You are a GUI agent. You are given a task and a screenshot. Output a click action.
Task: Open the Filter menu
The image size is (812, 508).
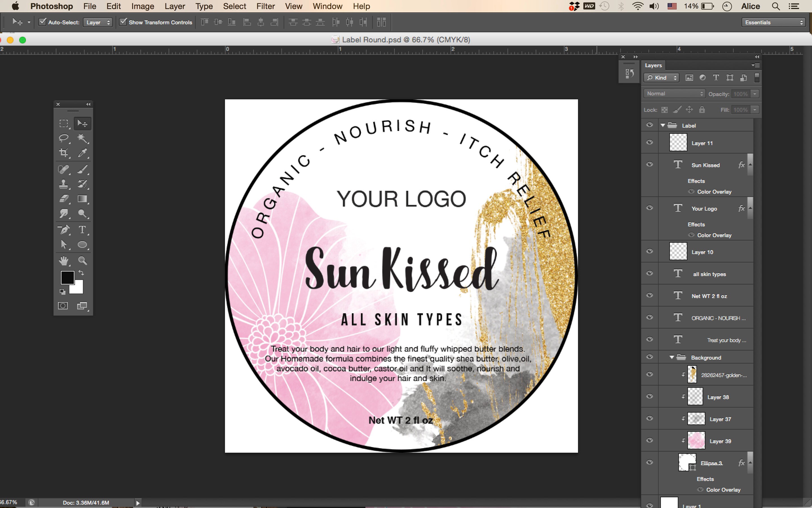coord(265,6)
